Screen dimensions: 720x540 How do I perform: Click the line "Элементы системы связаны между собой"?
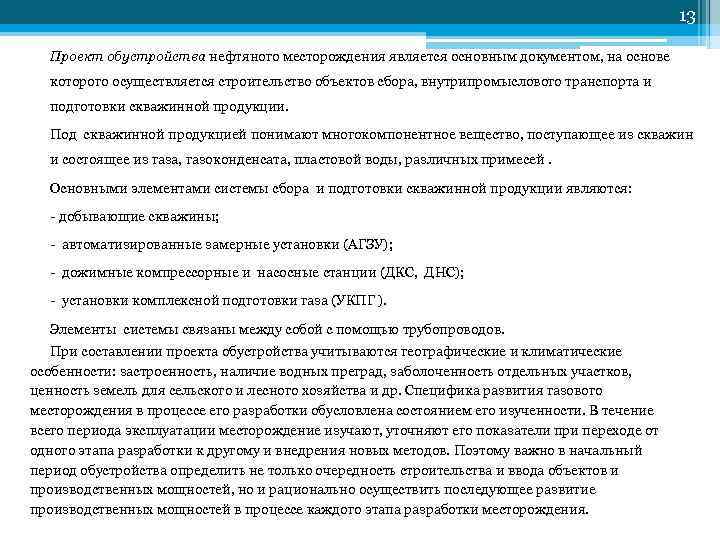[x=277, y=330]
